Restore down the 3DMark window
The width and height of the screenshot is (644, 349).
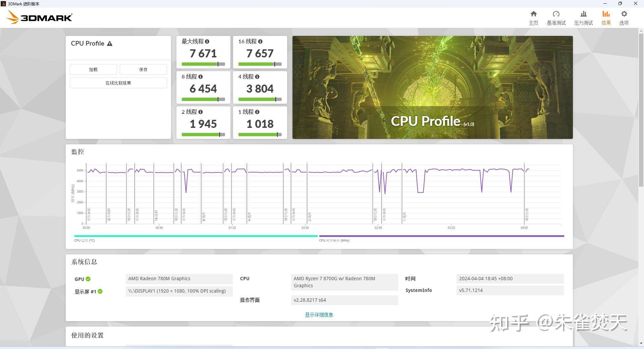point(620,4)
